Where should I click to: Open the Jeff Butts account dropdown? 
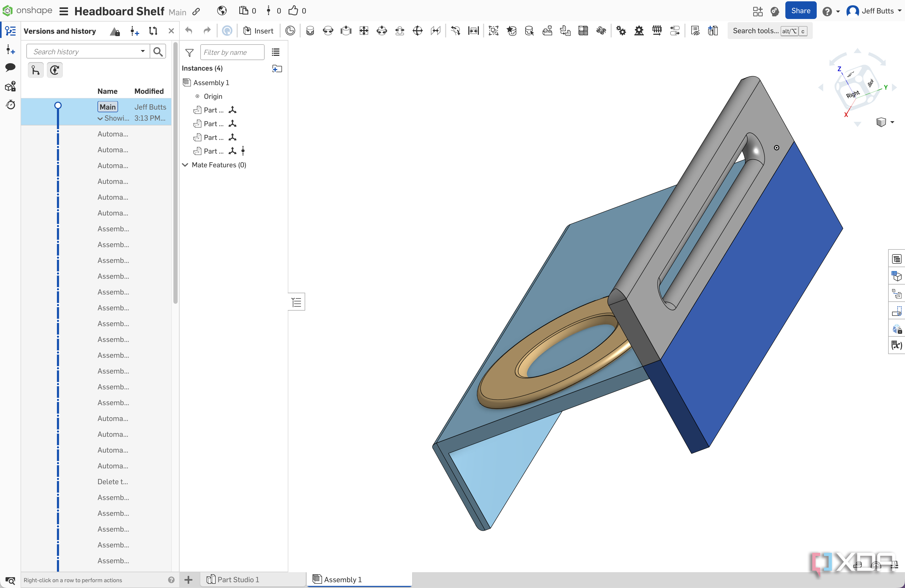coord(874,11)
